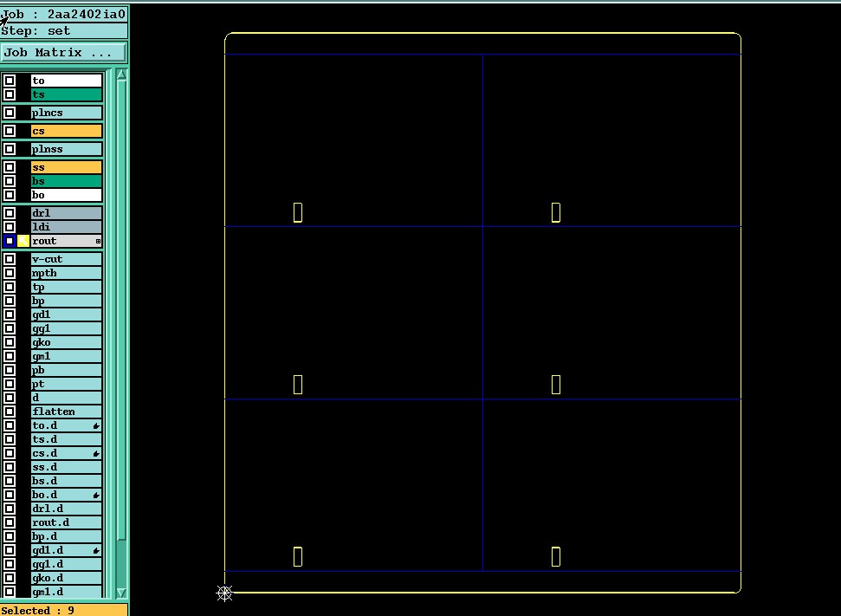Toggle the display checkbox for layer ts

click(x=10, y=94)
